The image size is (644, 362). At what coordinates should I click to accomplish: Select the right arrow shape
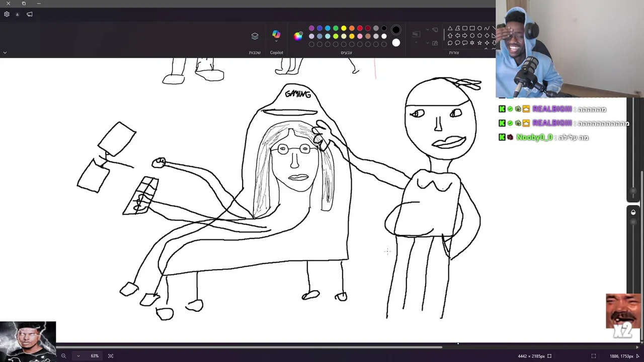(465, 36)
